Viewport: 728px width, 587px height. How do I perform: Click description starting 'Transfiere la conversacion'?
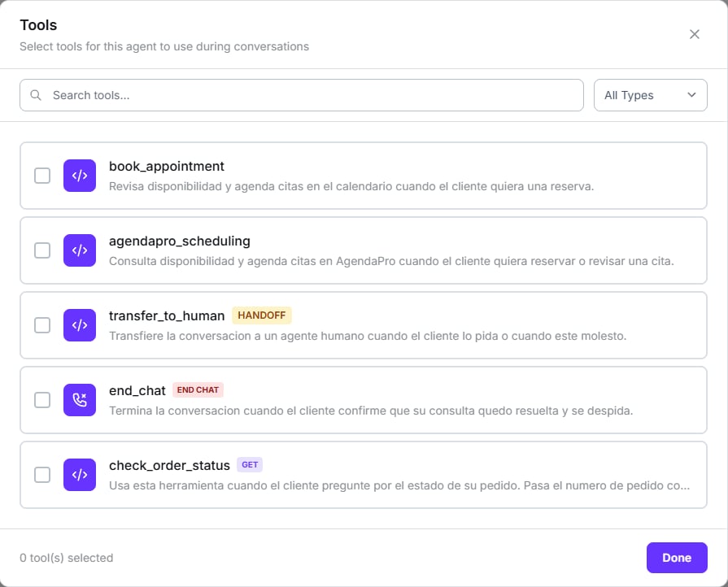point(368,336)
